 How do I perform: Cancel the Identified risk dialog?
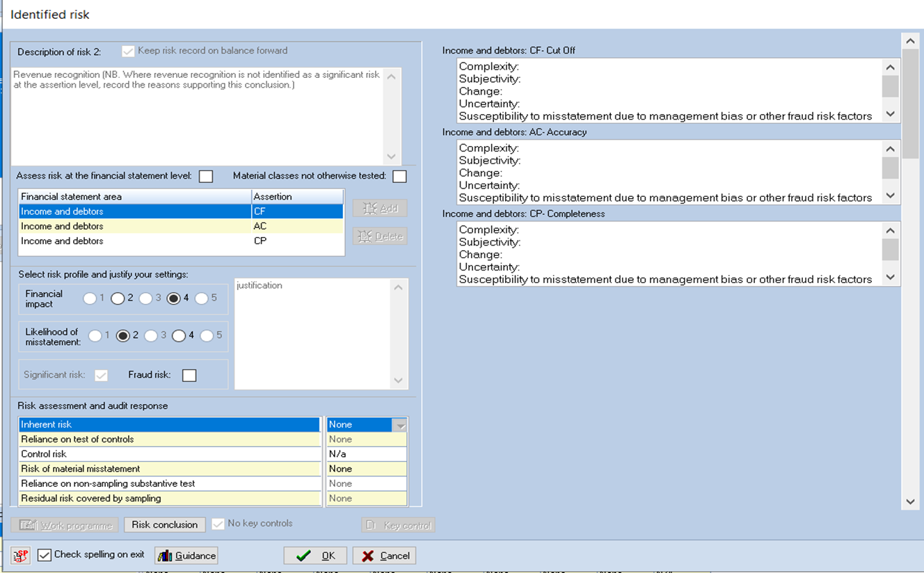click(x=385, y=556)
